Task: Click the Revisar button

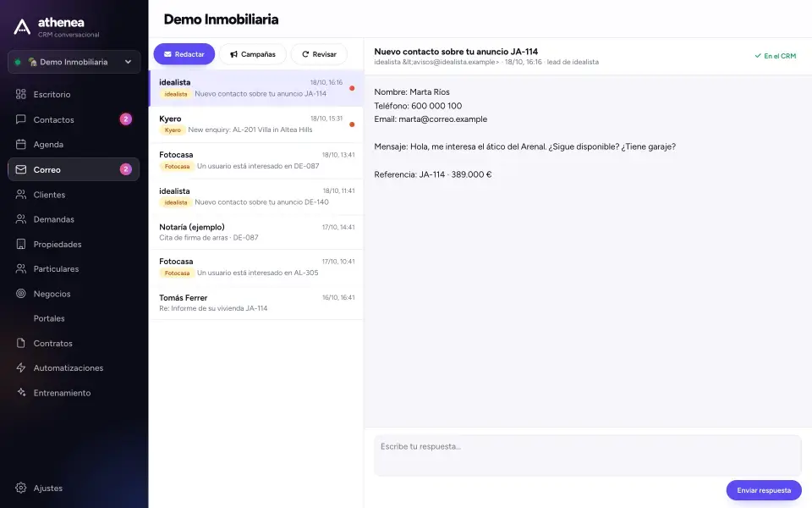Action: pyautogui.click(x=319, y=54)
